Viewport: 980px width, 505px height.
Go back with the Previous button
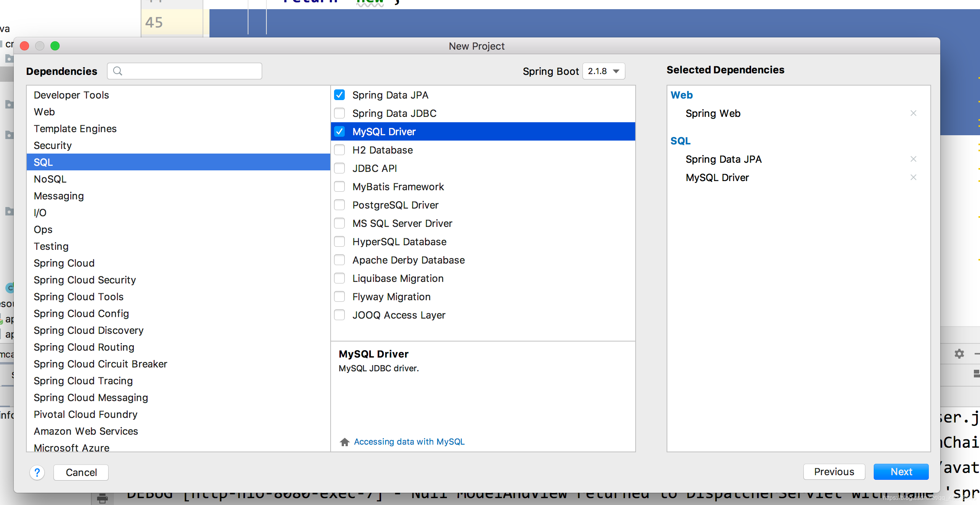click(x=834, y=472)
